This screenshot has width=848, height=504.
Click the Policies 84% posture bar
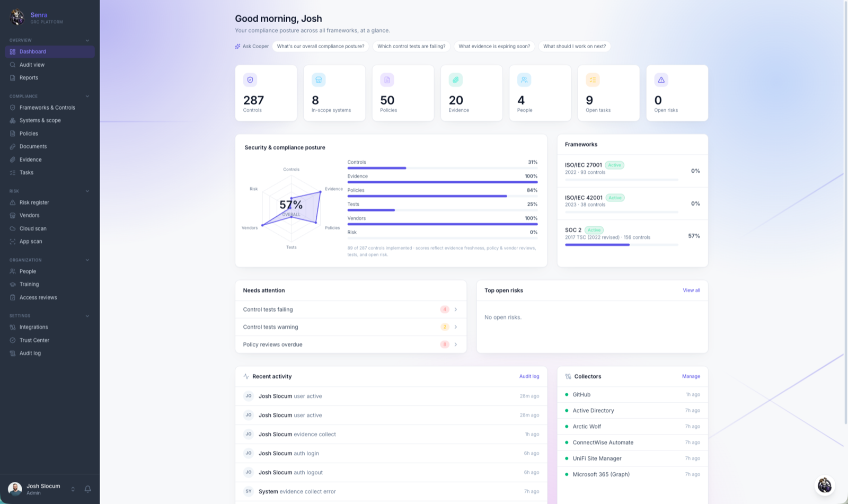coord(443,196)
